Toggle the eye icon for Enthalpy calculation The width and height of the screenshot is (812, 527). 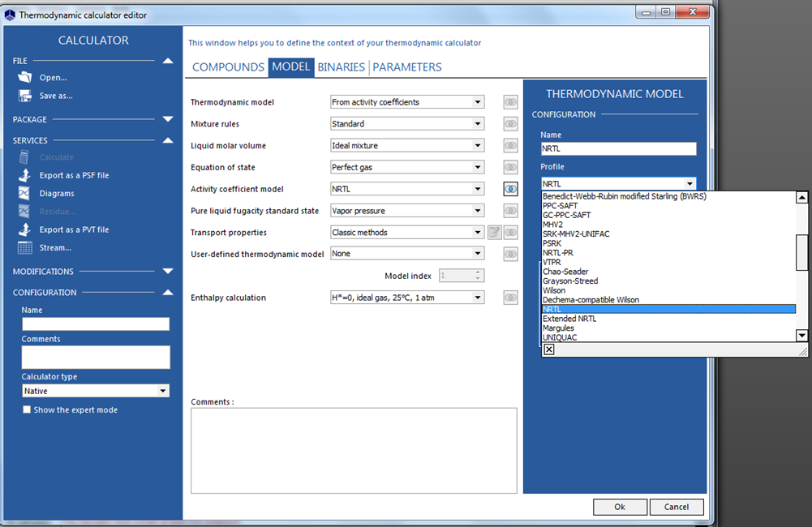pyautogui.click(x=510, y=298)
